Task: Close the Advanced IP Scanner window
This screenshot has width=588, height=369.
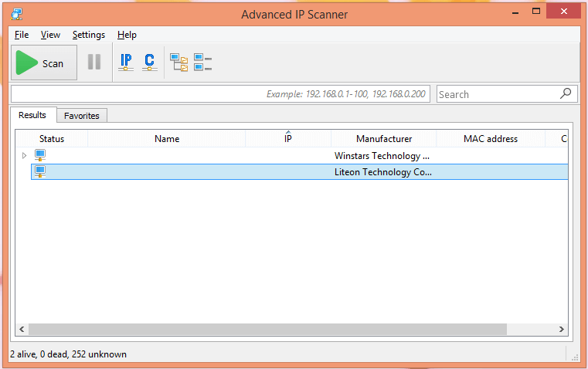Action: 563,12
